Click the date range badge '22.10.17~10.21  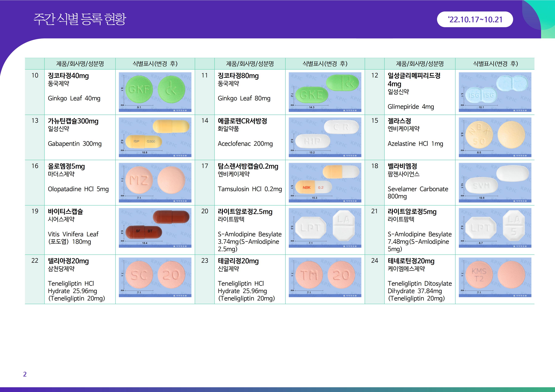click(475, 19)
